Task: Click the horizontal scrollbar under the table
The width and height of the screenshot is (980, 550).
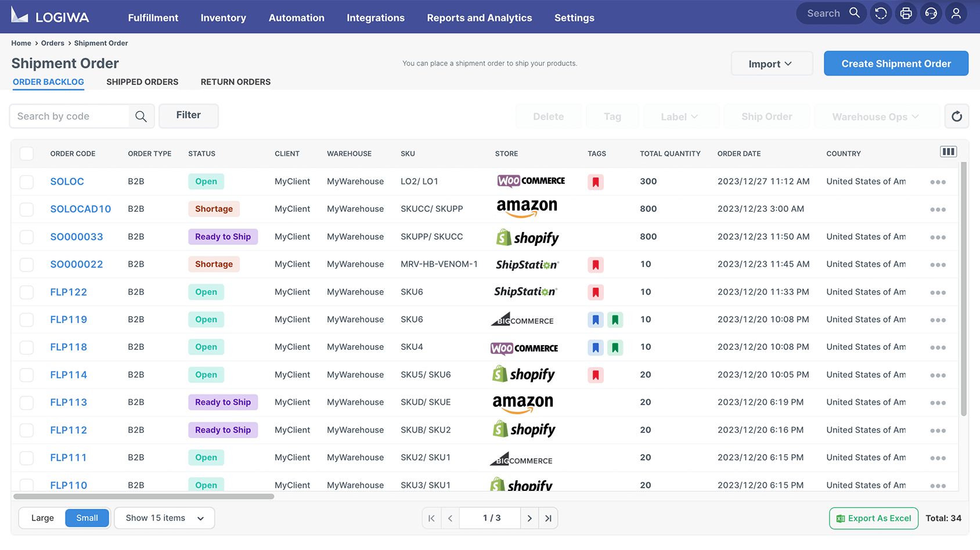Action: pyautogui.click(x=143, y=497)
